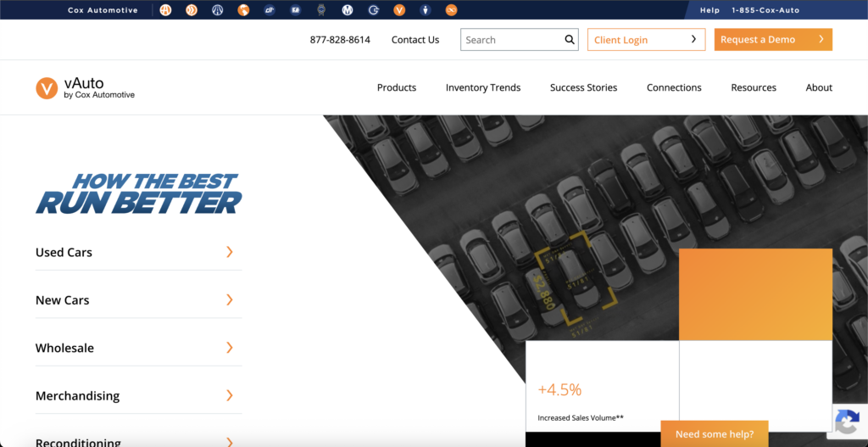This screenshot has width=868, height=447.
Task: Click the +4.5% statistic text
Action: pos(559,390)
